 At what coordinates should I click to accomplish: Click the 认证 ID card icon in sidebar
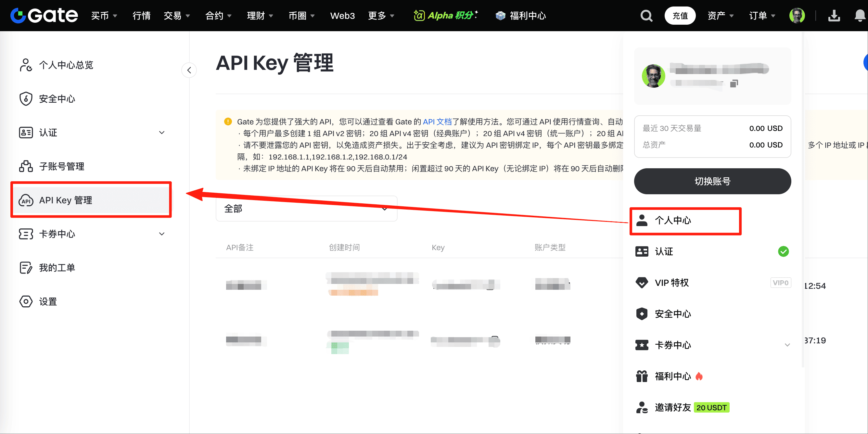(26, 133)
